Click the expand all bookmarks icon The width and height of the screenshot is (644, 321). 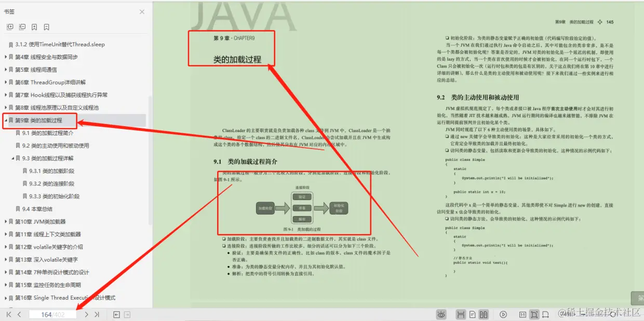click(x=10, y=27)
